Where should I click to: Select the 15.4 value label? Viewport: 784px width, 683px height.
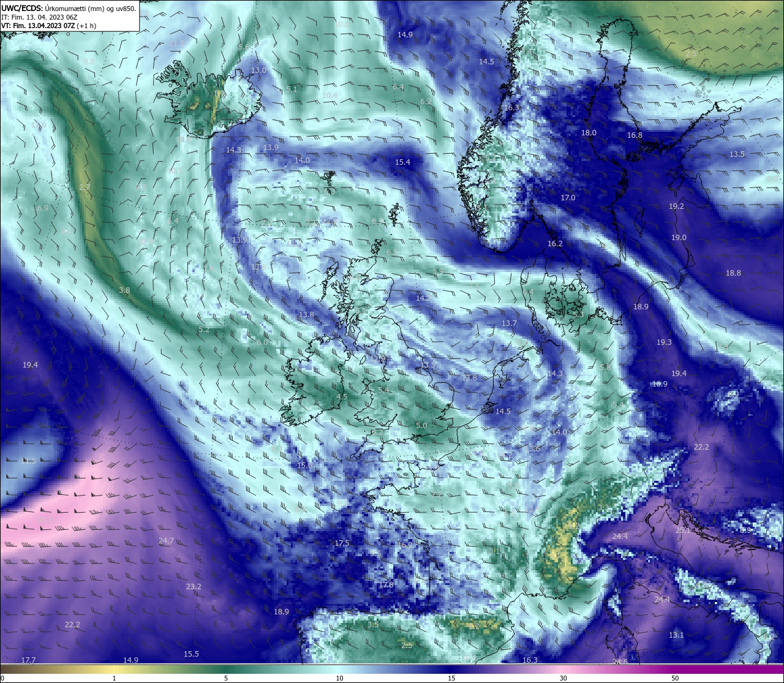402,162
